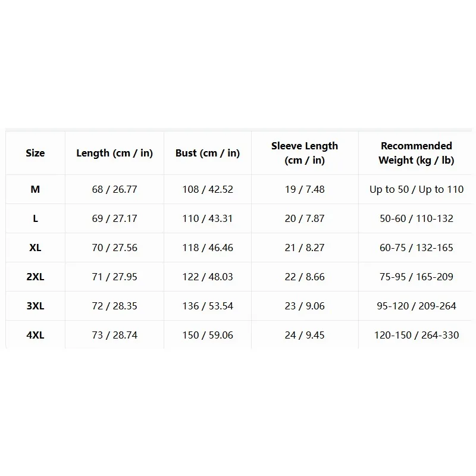Screen dimensions: 476x476
Task: Click the 75-95 / 165-209 weight cell
Action: 416,277
